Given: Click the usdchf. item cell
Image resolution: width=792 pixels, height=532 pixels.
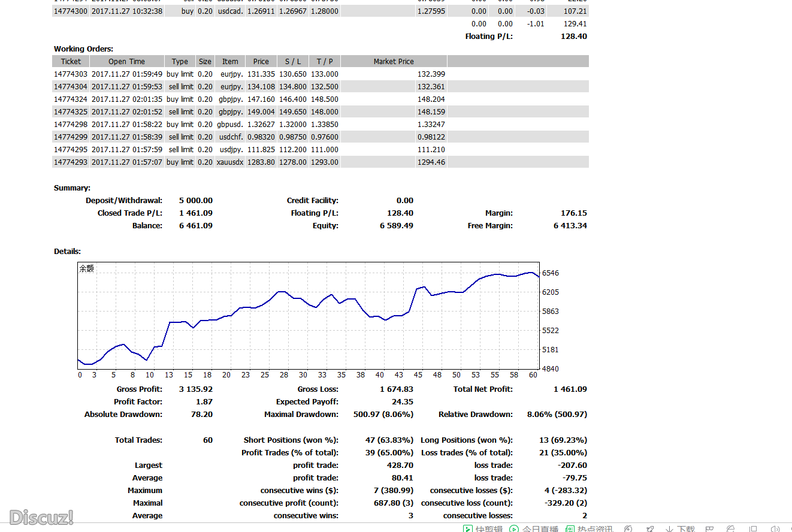Looking at the screenshot, I should 231,137.
